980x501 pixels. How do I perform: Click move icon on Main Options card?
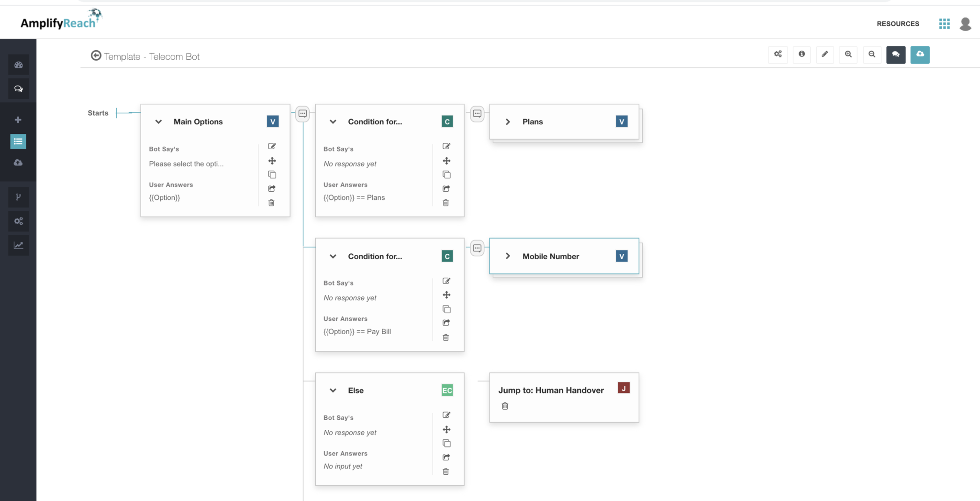coord(272,161)
